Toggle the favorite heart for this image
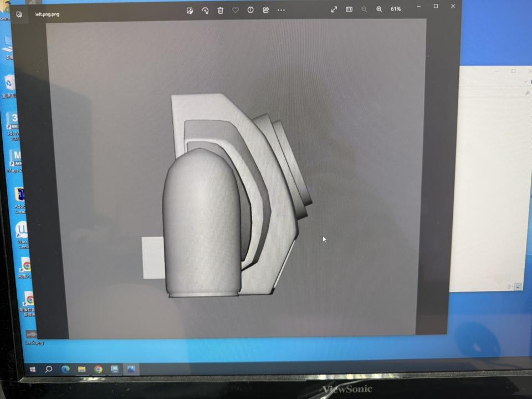 235,10
